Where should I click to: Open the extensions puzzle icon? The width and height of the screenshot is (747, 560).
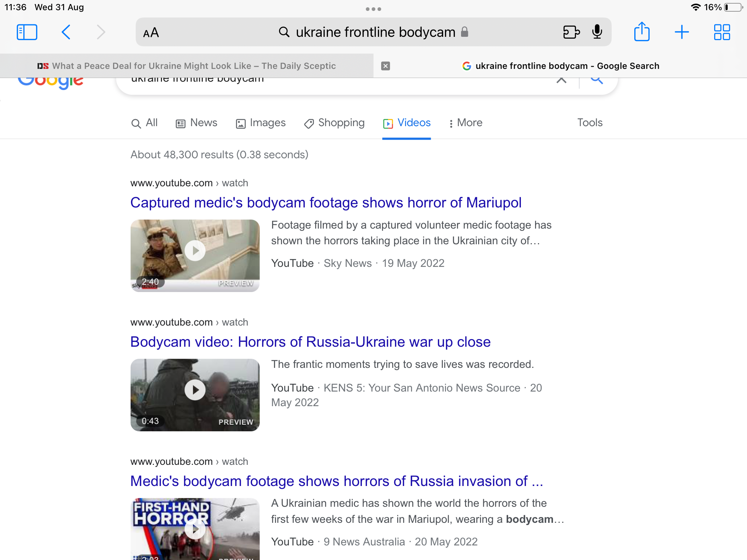[x=571, y=32]
